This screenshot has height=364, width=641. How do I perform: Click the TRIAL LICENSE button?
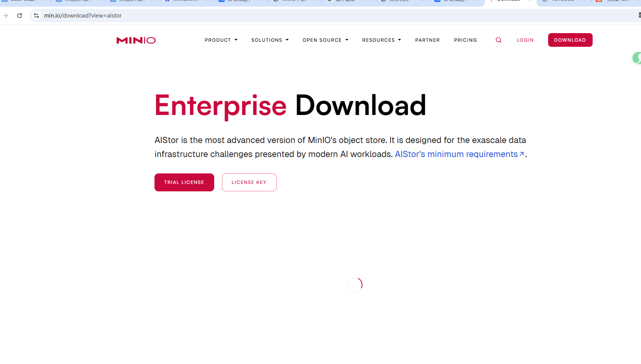184,182
